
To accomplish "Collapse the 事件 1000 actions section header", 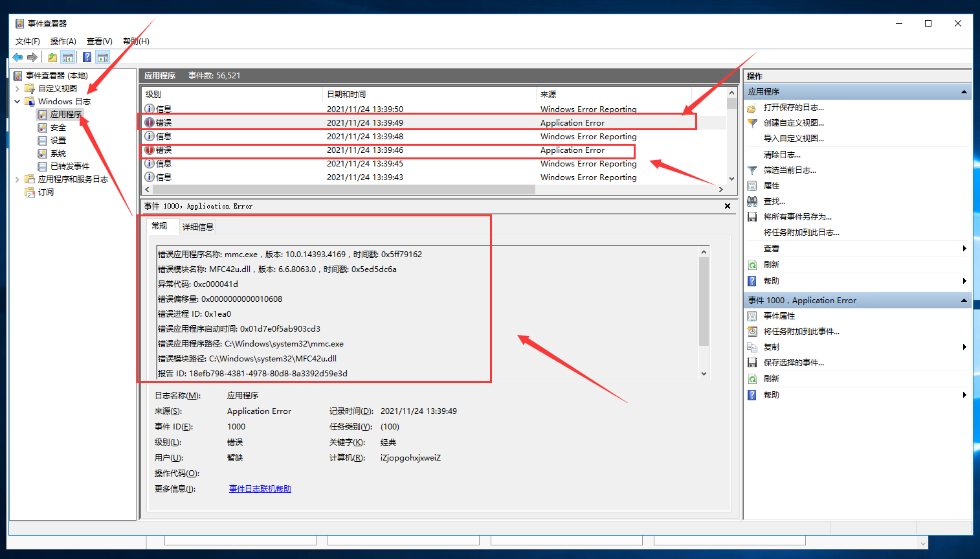I will click(x=964, y=301).
